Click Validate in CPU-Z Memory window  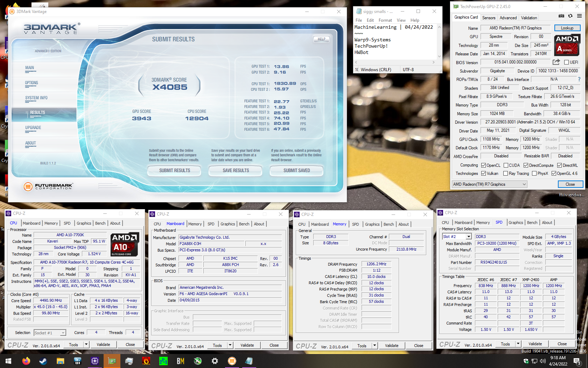click(x=392, y=346)
